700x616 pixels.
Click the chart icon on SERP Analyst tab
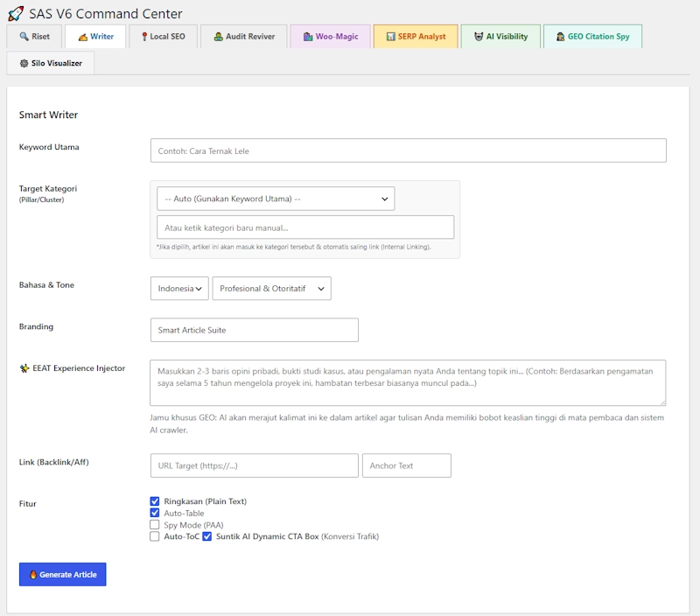point(390,37)
